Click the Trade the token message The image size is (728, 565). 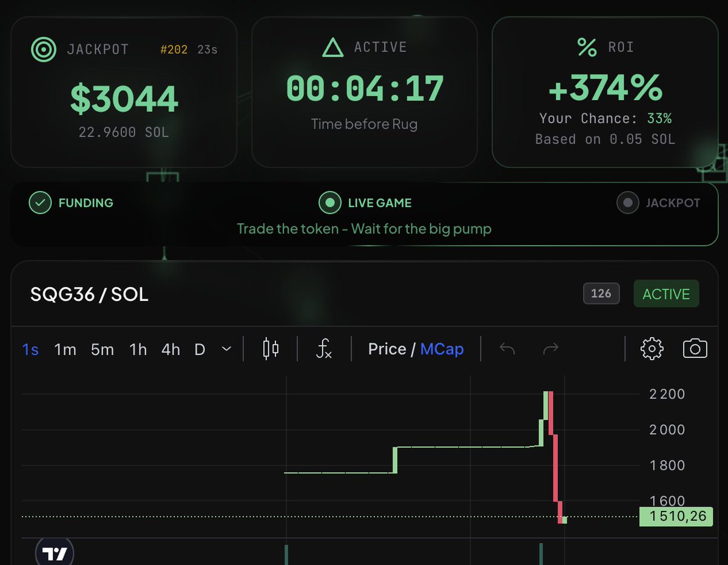(364, 229)
